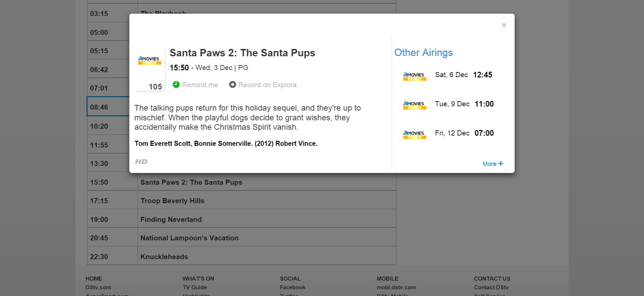
Task: Open the Contact DStv footer link
Action: [x=491, y=287]
